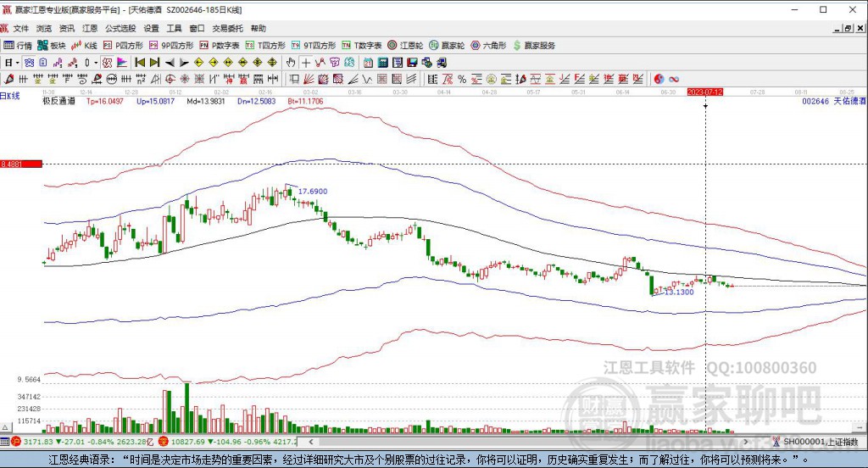
Task: Switch to K线 candlestick chart
Action: coord(84,46)
